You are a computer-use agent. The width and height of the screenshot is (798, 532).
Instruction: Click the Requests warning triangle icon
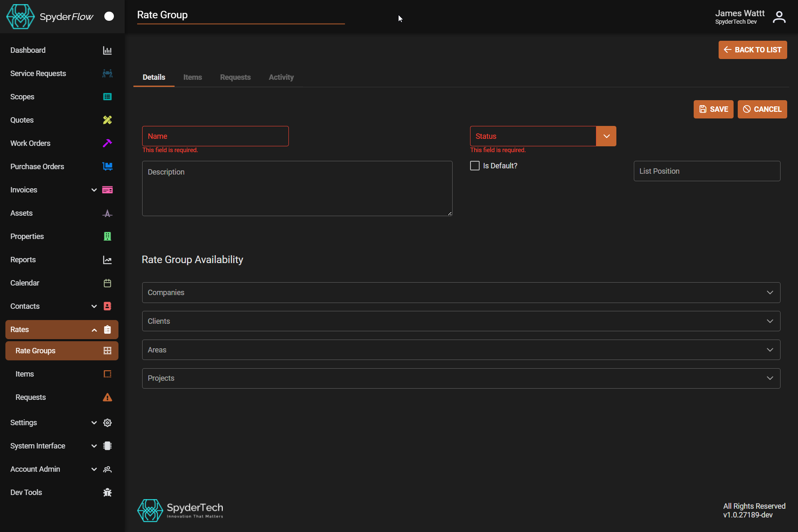[107, 397]
